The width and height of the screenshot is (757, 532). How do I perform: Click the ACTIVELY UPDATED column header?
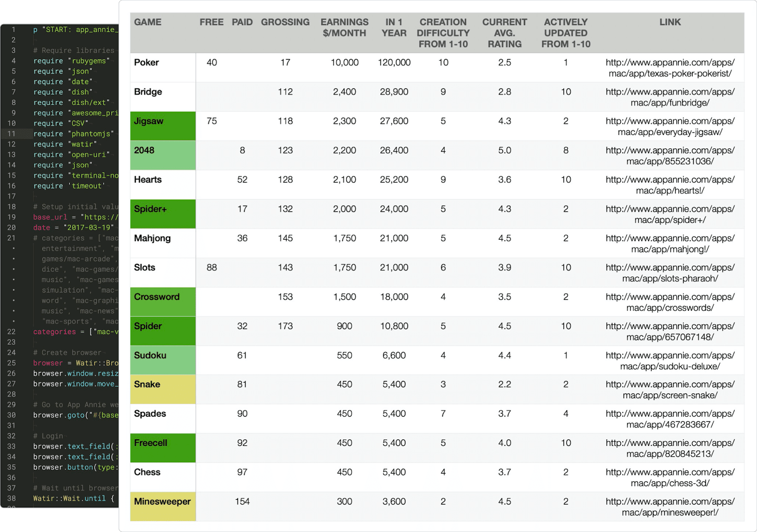click(x=566, y=33)
